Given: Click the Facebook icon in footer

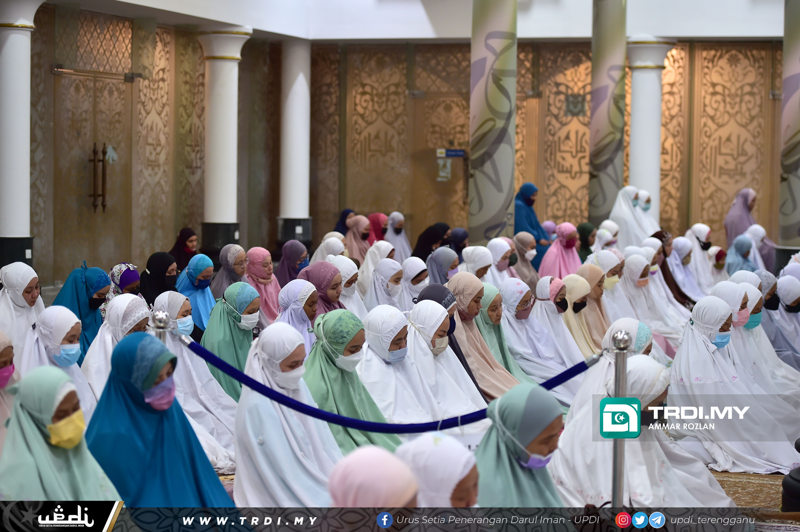Looking at the screenshot, I should tap(385, 520).
